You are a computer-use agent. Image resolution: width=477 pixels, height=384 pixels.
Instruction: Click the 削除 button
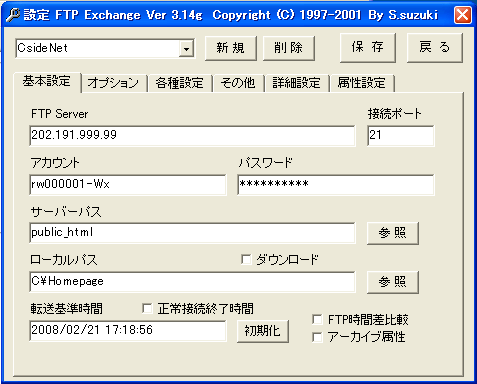pos(289,48)
